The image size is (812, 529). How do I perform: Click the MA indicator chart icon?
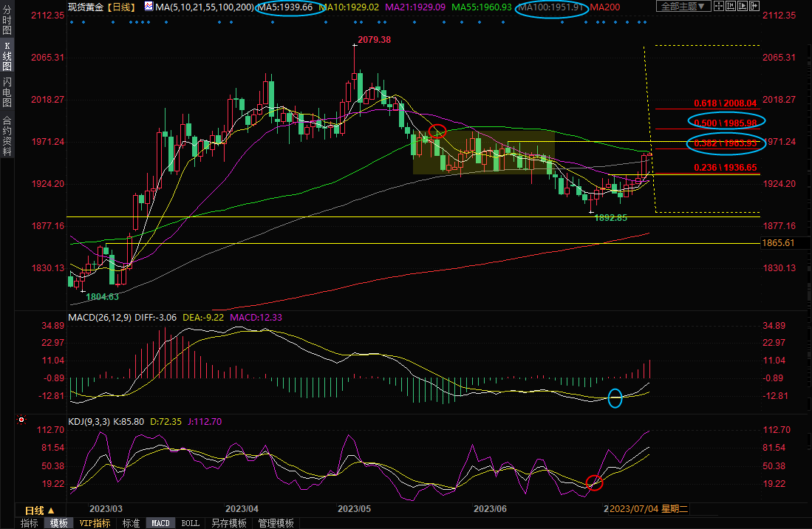tap(149, 7)
